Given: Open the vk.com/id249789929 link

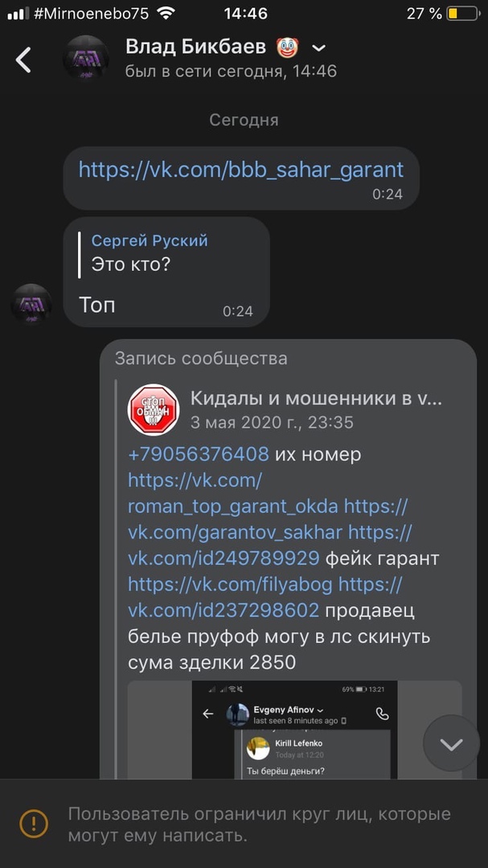Looking at the screenshot, I should pos(223,558).
